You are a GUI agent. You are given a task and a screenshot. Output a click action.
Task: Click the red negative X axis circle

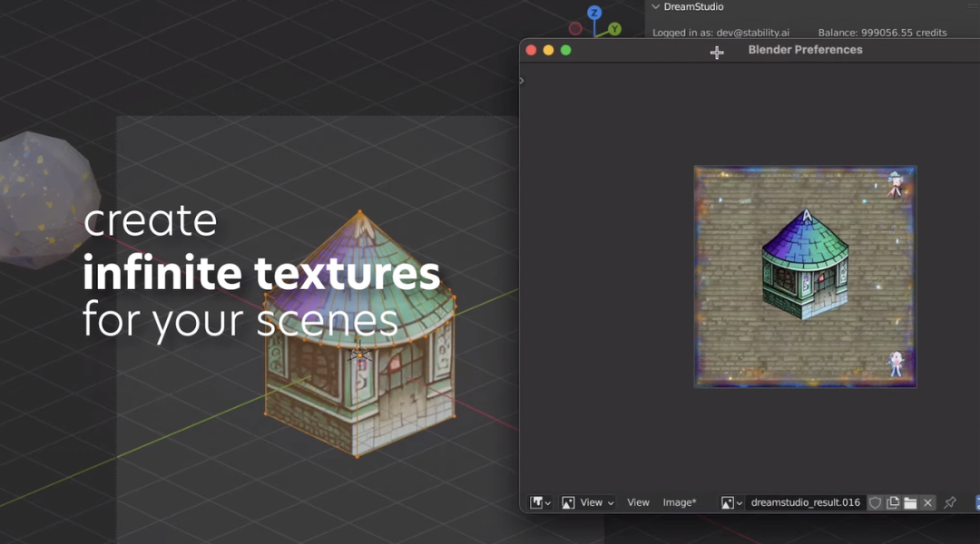574,29
